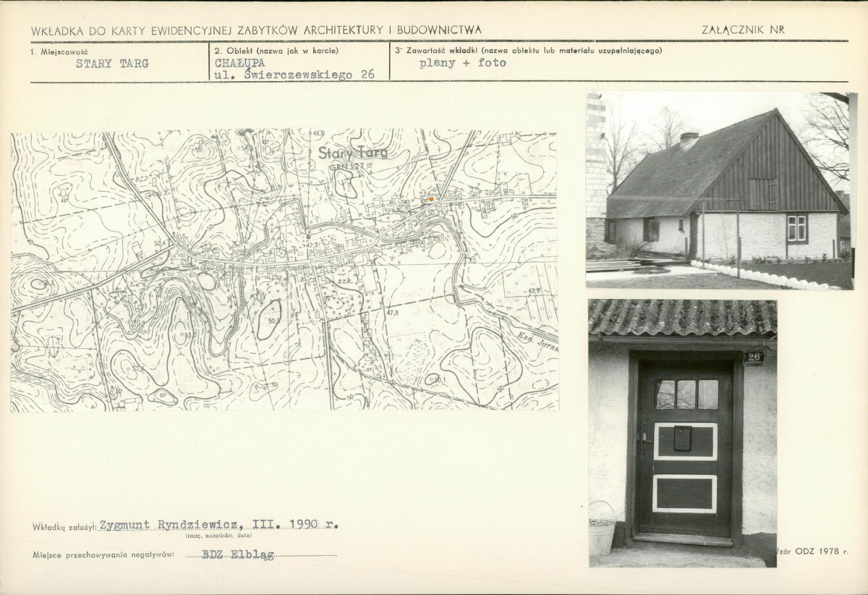Click the topographic map image
This screenshot has height=595, width=868.
pyautogui.click(x=284, y=271)
